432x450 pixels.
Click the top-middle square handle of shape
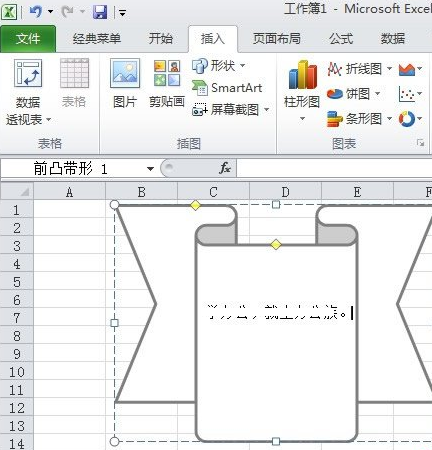276,204
